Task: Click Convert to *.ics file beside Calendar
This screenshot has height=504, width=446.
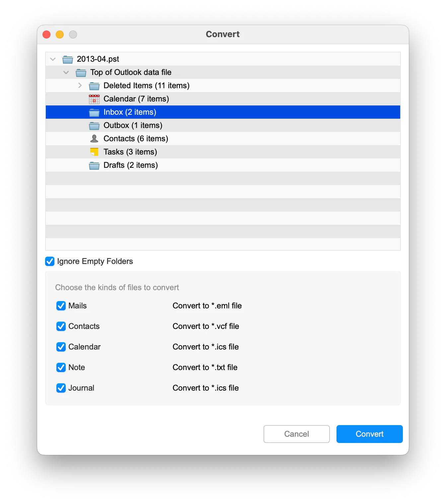Action: pyautogui.click(x=206, y=347)
